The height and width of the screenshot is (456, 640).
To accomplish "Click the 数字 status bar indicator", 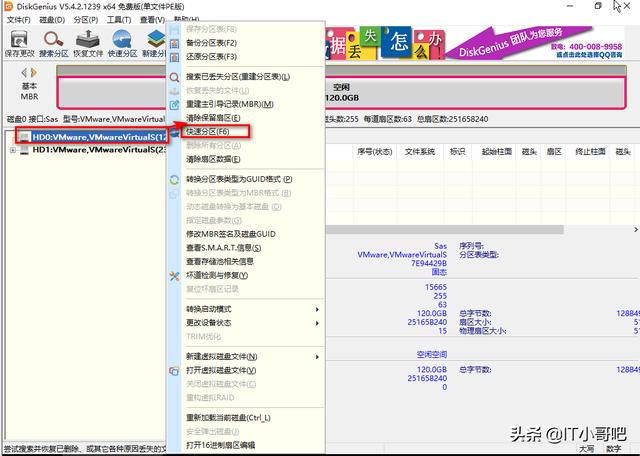I will 613,449.
